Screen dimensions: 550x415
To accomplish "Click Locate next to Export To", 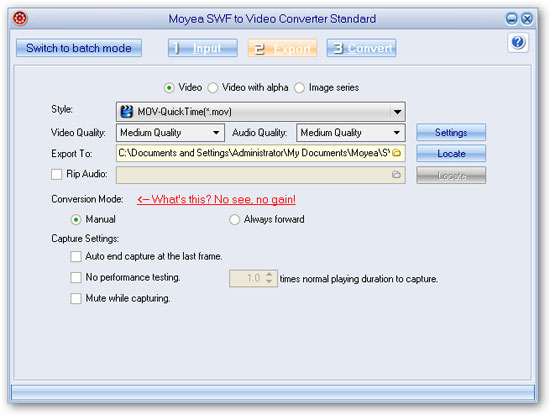I will click(x=451, y=154).
